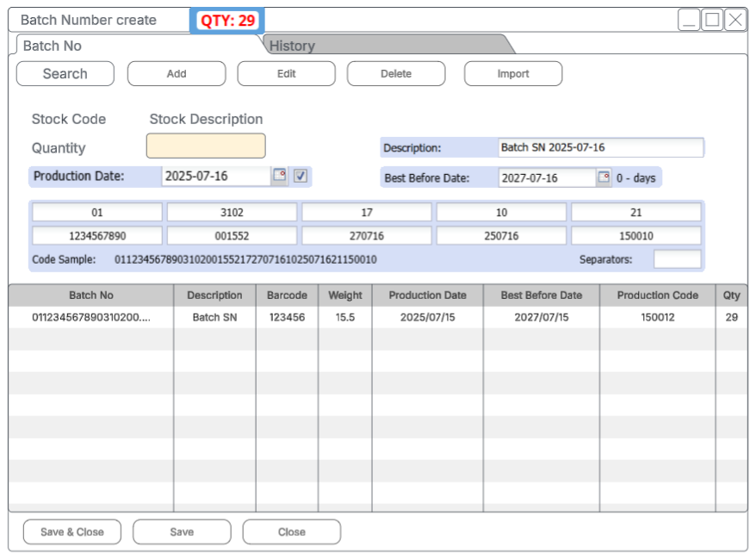The image size is (756, 560).
Task: Open the Best Before Date calendar picker
Action: 604,177
